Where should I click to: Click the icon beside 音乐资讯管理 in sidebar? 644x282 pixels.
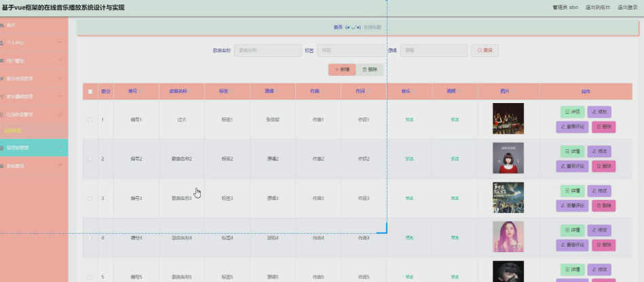click(1, 79)
